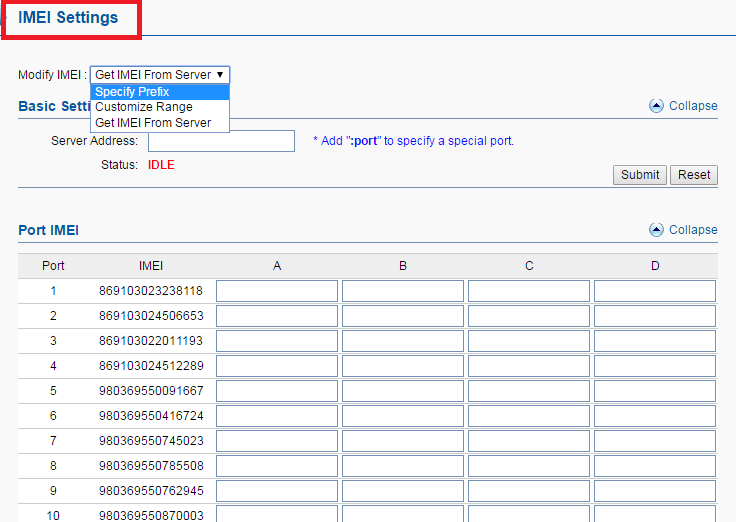This screenshot has width=736, height=522.
Task: Choose Get IMEI From Server option in list
Action: [160, 123]
